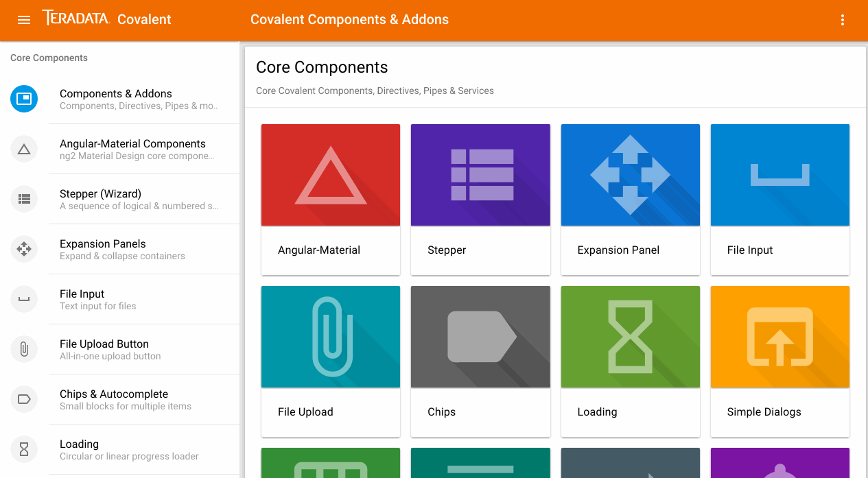Select File Upload Button in the sidebar
The image size is (868, 478).
[x=120, y=349]
